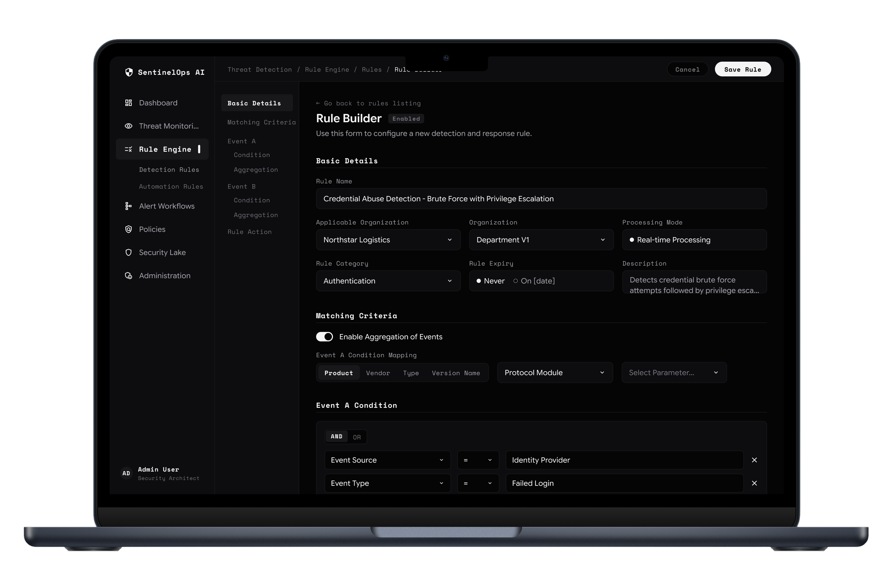893x588 pixels.
Task: Click the Security Lake icon
Action: pos(128,253)
